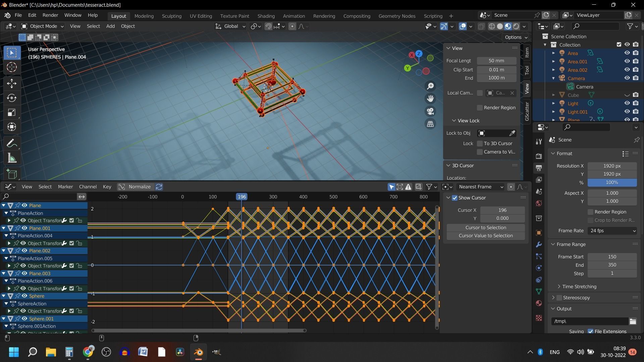Select the Rotate tool
Viewport: 644px width, 362px height.
pos(12,98)
